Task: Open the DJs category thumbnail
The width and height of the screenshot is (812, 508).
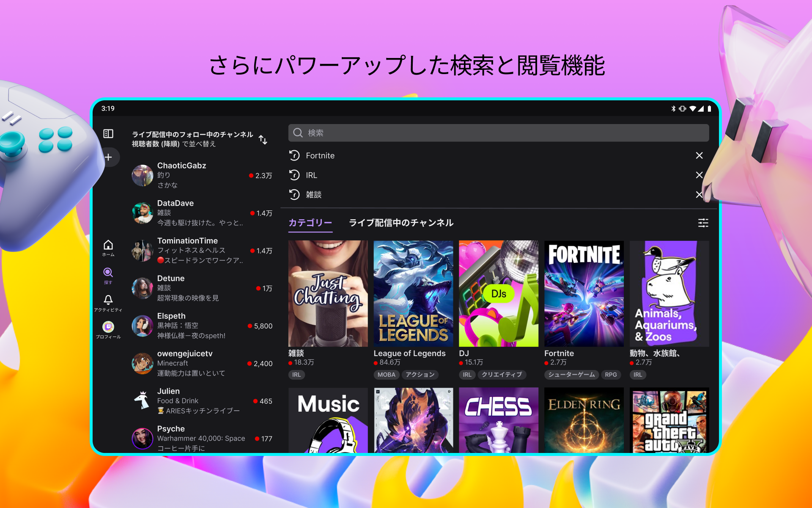Action: 499,293
